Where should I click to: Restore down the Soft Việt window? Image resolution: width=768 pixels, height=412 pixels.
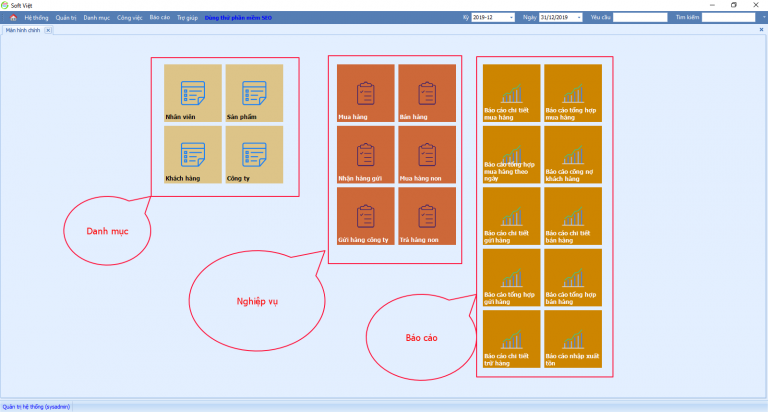(734, 5)
